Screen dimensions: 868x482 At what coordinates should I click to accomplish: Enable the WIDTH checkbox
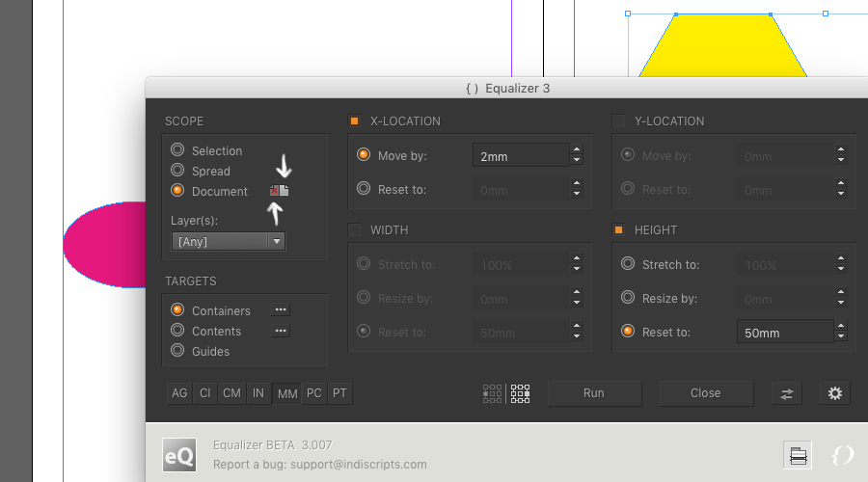[355, 230]
